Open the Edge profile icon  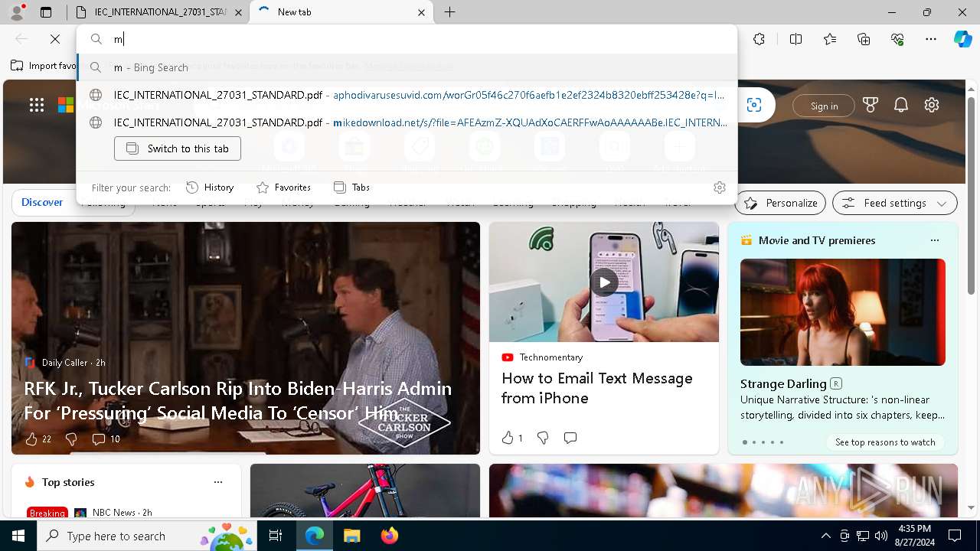[x=17, y=12]
